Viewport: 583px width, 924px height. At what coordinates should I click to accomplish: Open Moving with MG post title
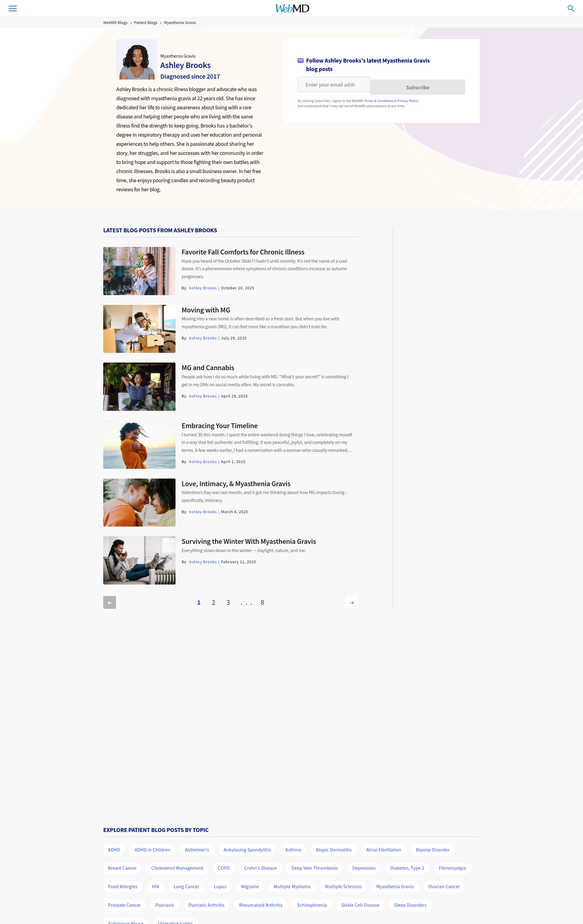(x=206, y=310)
